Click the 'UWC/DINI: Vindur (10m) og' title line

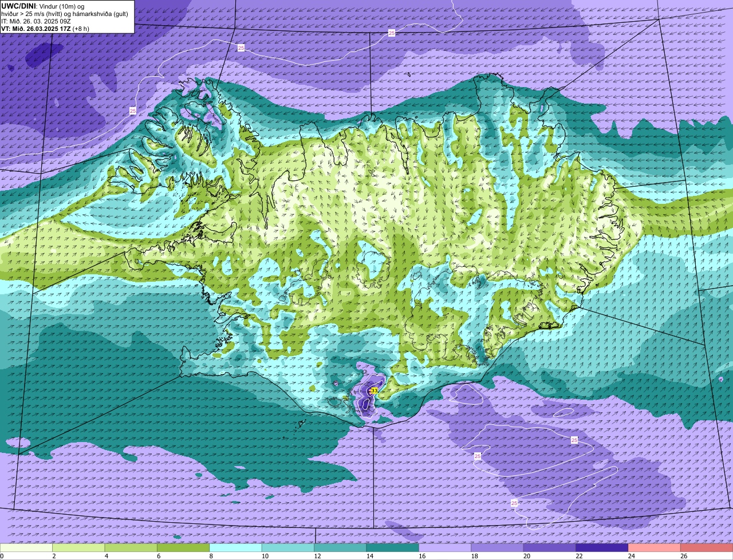[x=43, y=6]
